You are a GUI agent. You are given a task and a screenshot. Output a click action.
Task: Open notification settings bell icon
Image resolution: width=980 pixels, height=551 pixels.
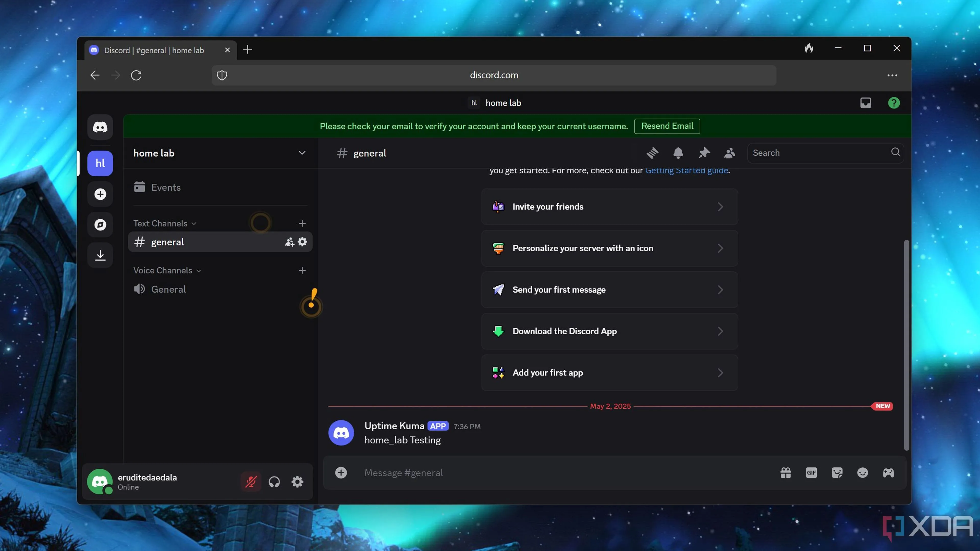point(678,153)
